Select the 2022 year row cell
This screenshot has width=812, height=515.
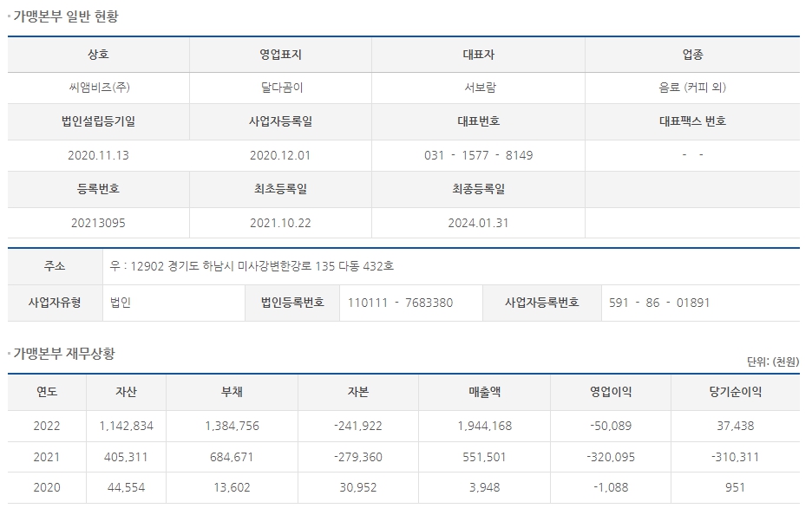click(47, 426)
